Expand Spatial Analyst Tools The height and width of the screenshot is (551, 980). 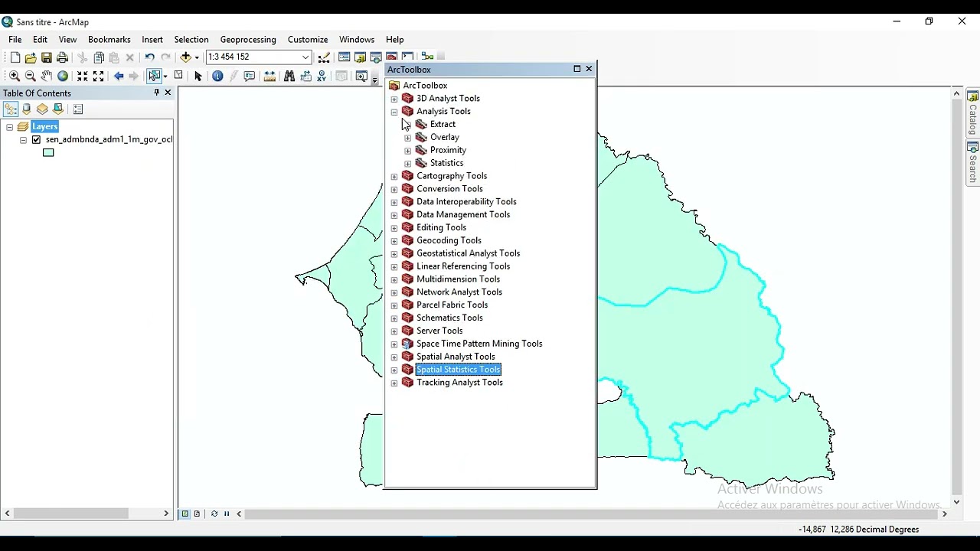pyautogui.click(x=394, y=357)
